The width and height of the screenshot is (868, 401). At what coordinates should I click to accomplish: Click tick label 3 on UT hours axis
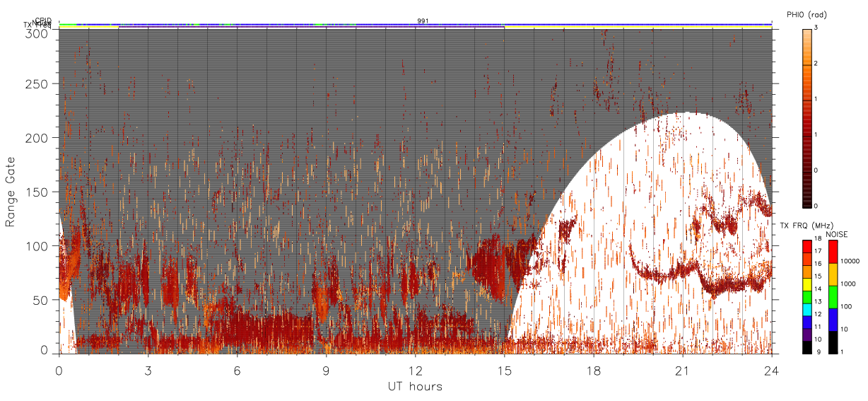pyautogui.click(x=148, y=370)
